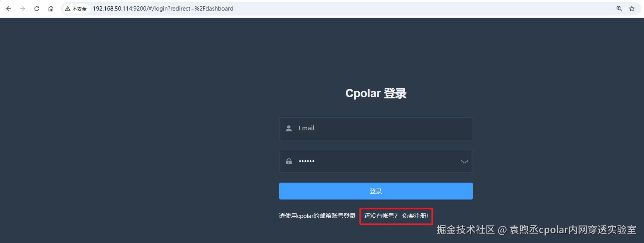Focus the password input field
The image size is (644, 243).
click(x=376, y=161)
